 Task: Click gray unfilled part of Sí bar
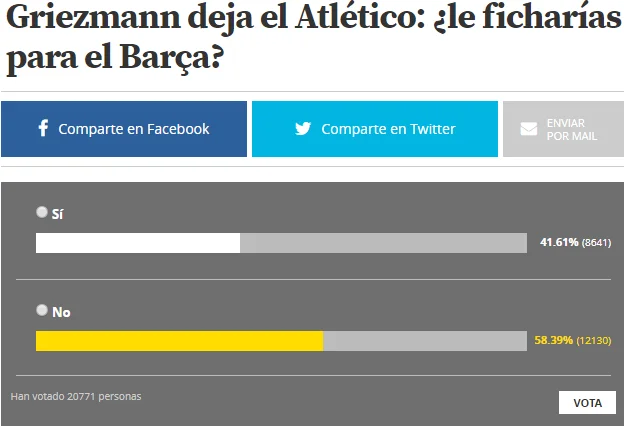[x=383, y=243]
